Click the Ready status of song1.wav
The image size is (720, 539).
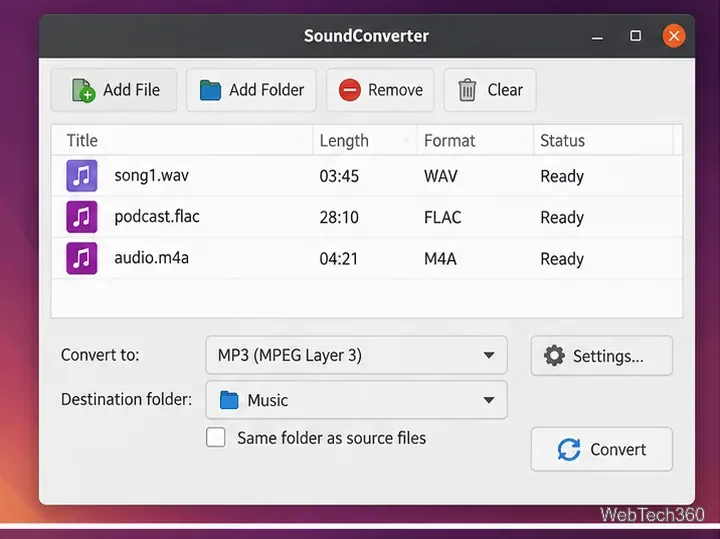click(562, 176)
